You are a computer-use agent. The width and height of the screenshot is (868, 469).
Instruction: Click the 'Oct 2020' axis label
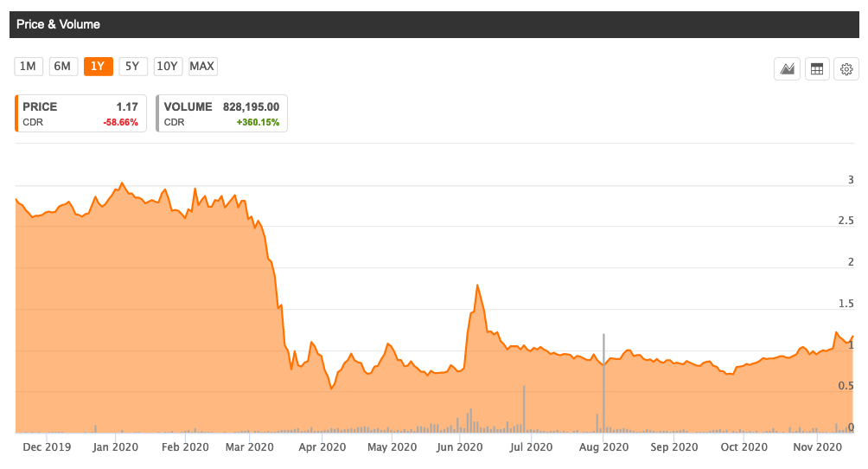pos(744,447)
